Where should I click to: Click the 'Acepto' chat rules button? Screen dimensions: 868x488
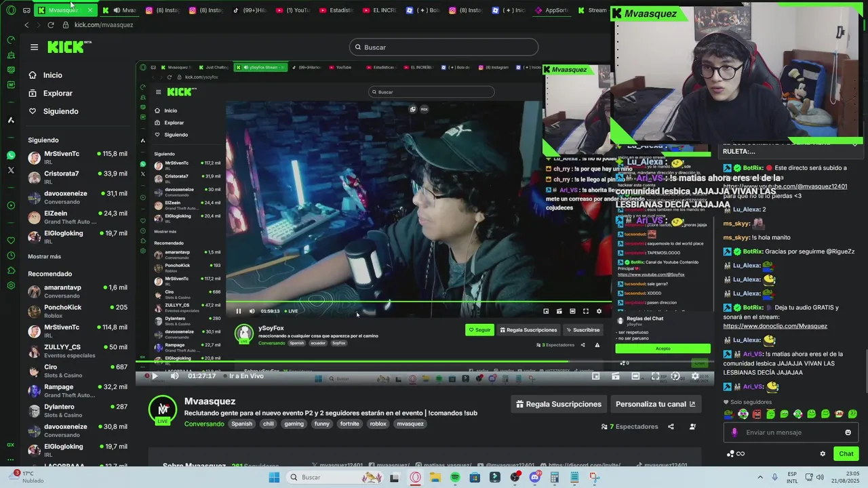[x=663, y=348]
